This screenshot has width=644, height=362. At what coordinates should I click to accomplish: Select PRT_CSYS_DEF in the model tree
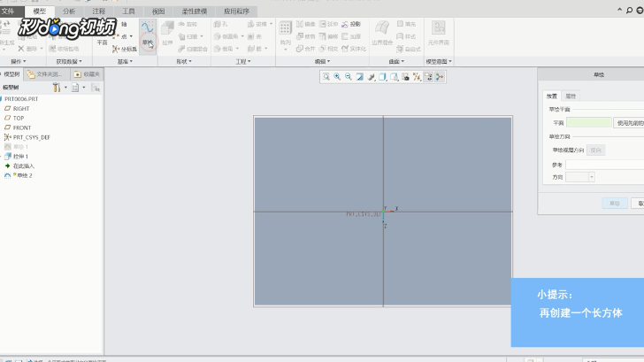click(x=27, y=137)
